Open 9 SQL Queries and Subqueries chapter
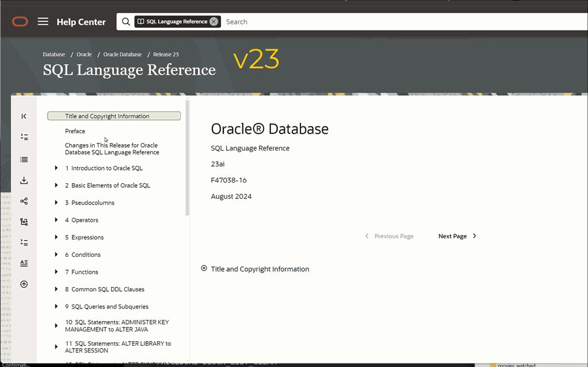The height and width of the screenshot is (367, 588). (x=107, y=307)
